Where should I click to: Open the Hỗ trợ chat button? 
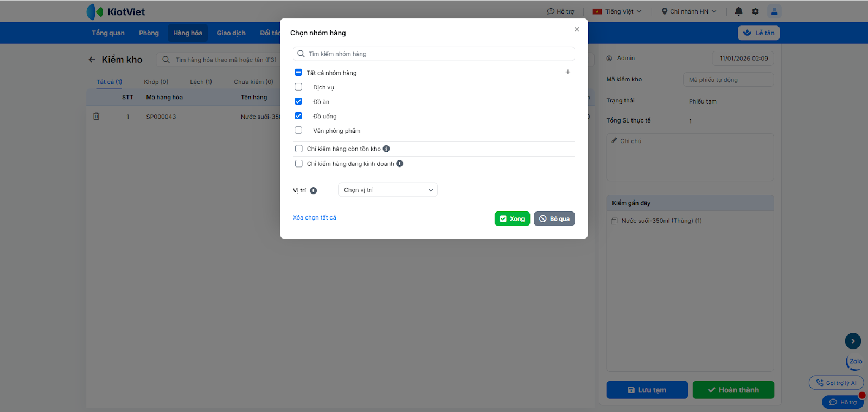[843, 402]
